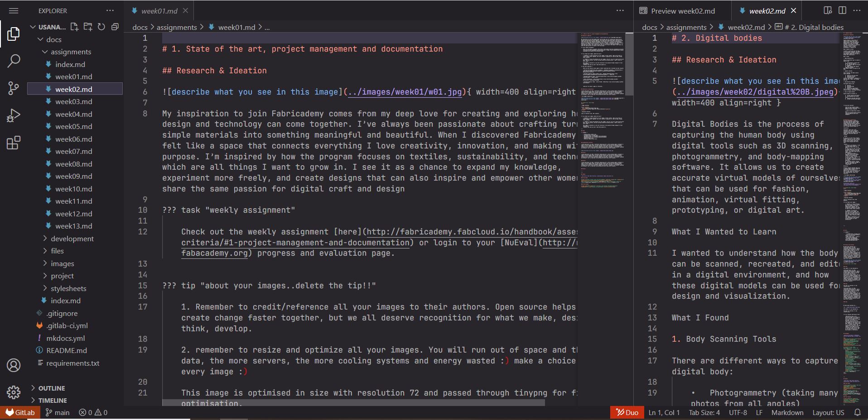
Task: Select the week01.md editor tab
Action: [159, 11]
